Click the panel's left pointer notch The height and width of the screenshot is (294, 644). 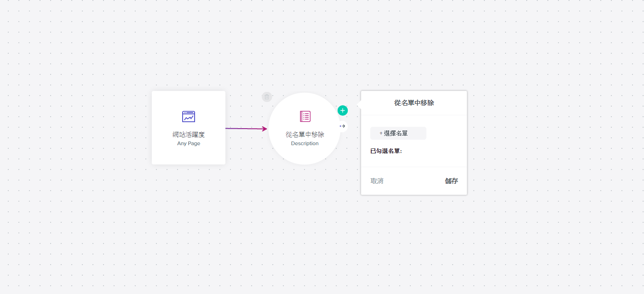click(x=359, y=105)
